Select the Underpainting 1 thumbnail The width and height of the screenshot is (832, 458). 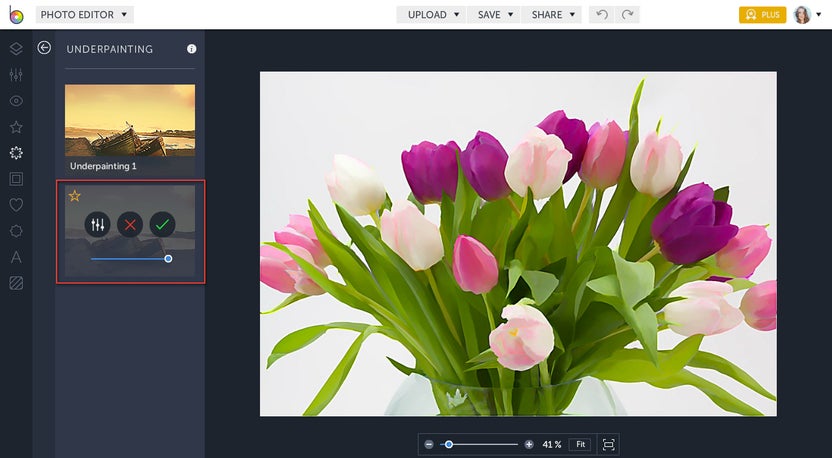(x=130, y=129)
